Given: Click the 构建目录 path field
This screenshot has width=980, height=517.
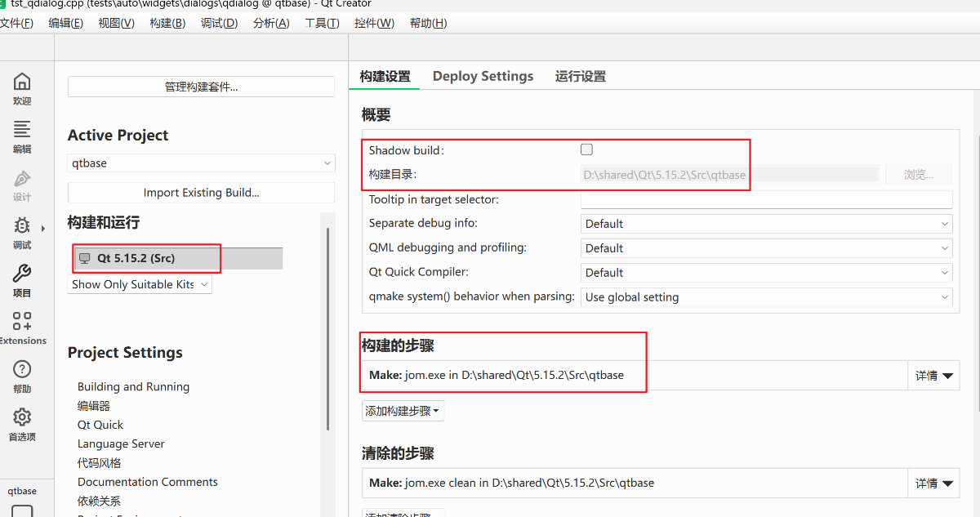Looking at the screenshot, I should (x=729, y=174).
